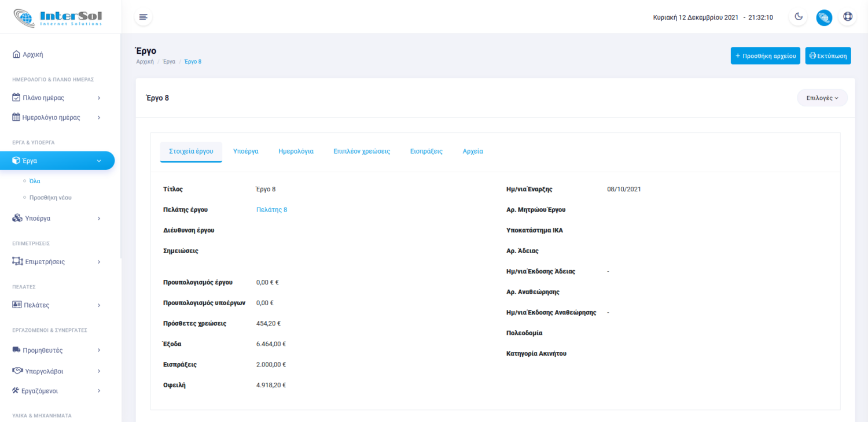Click the Προσθήκη αρχείου button

[x=765, y=56]
